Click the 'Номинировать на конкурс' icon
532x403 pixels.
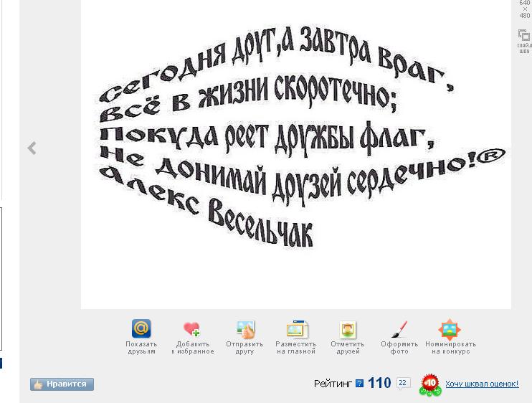450,329
